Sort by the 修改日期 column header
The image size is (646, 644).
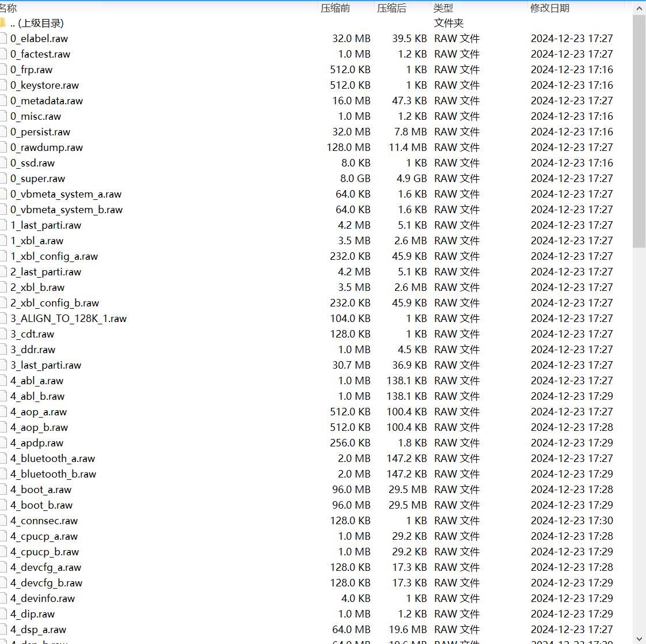pos(550,8)
